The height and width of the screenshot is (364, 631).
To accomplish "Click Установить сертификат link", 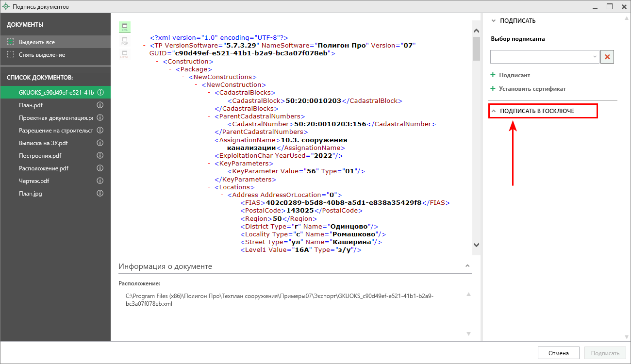I will pyautogui.click(x=532, y=89).
